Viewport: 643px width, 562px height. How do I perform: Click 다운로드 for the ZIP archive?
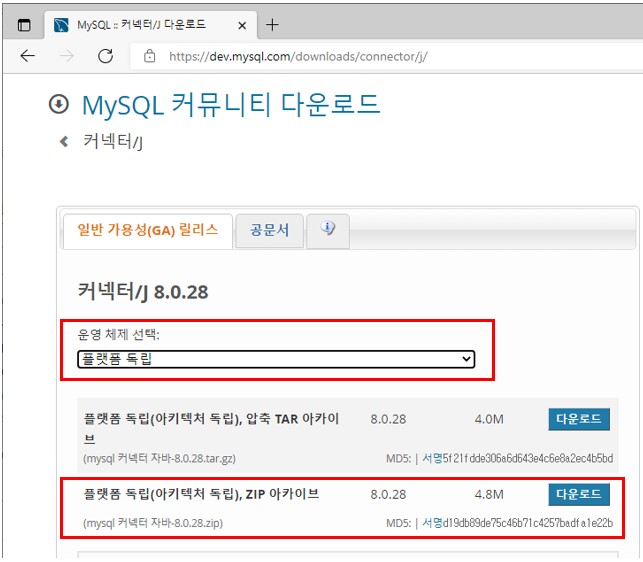point(579,494)
